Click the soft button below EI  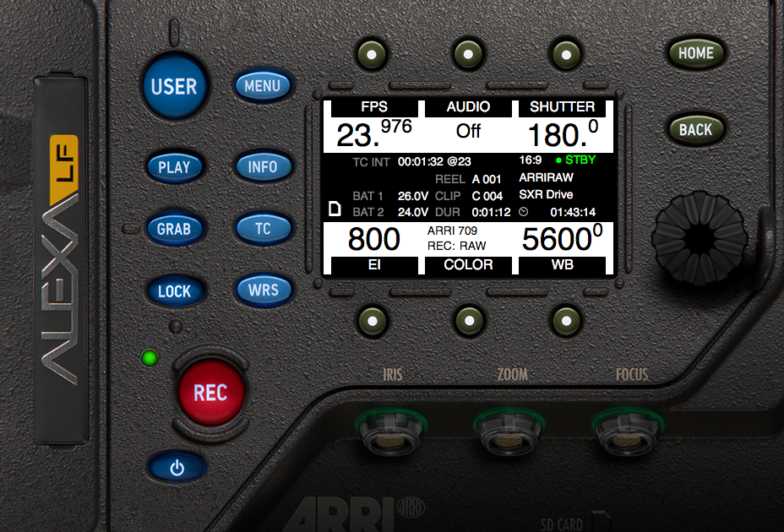tap(373, 321)
